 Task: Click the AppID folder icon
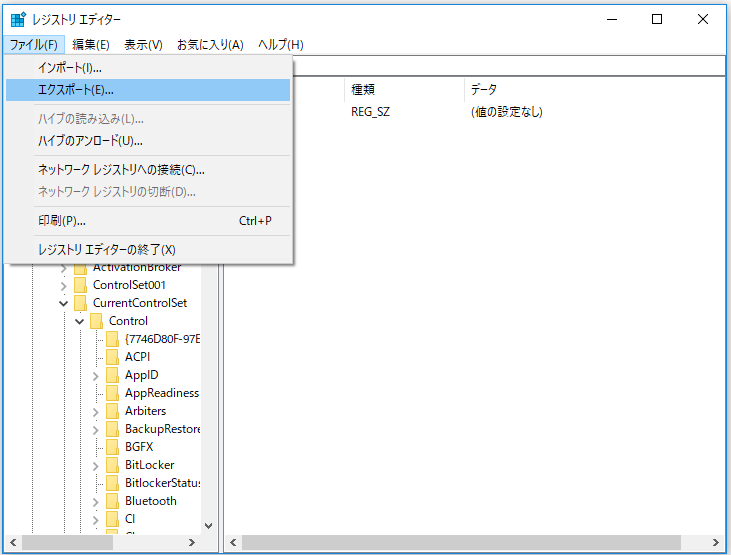tap(113, 375)
